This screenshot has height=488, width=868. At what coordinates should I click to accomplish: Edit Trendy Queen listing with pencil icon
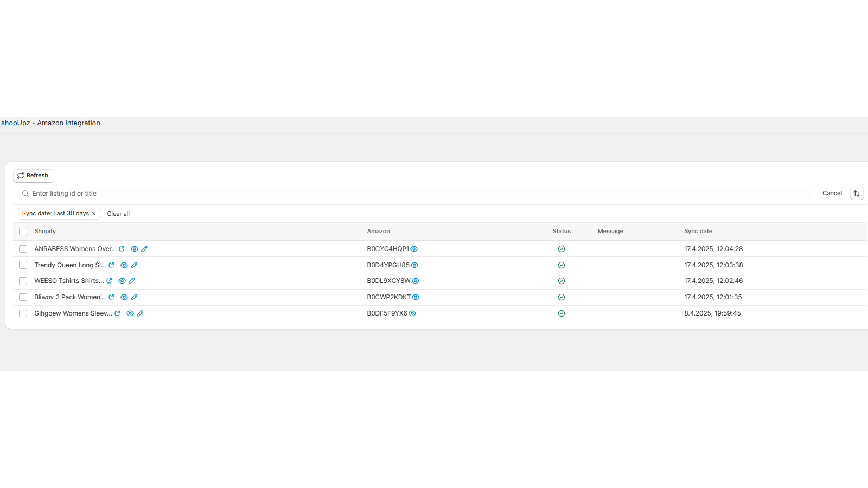[134, 265]
